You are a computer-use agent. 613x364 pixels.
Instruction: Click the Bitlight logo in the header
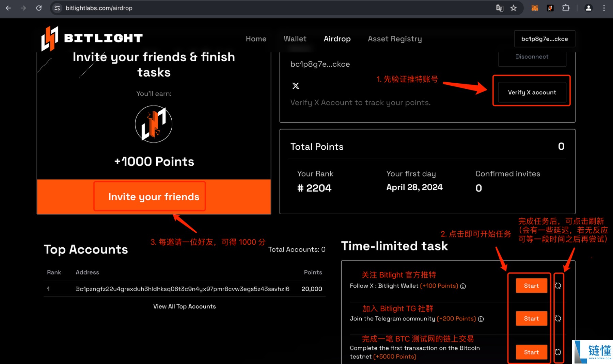[x=92, y=38]
